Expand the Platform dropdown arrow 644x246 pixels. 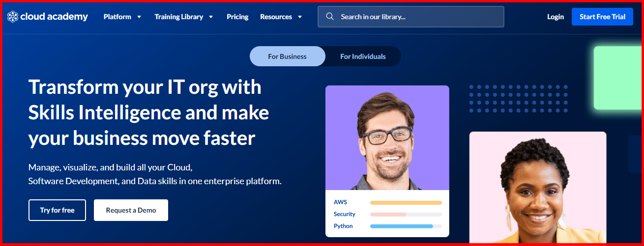(139, 17)
